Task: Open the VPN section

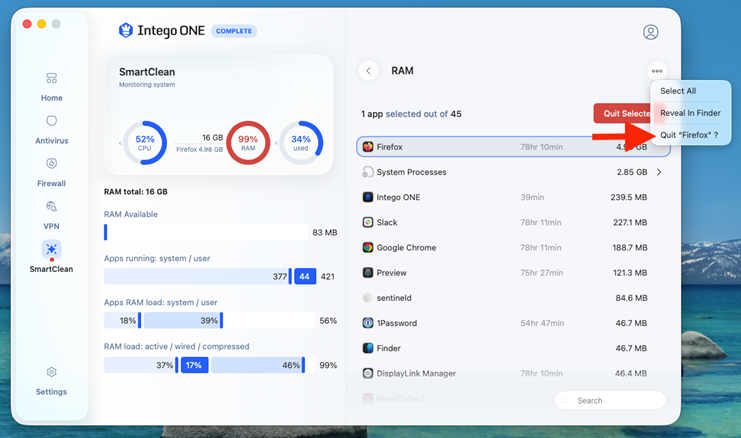Action: pyautogui.click(x=52, y=215)
